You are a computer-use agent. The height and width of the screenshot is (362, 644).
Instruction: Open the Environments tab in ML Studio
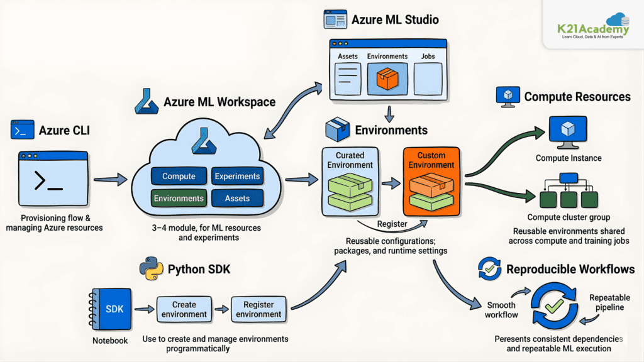[x=387, y=56]
